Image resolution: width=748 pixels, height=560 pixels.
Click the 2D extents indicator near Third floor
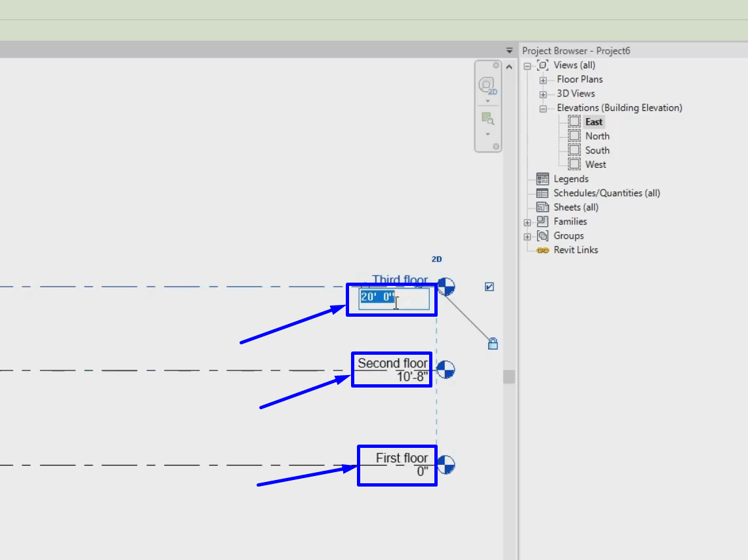[x=436, y=259]
